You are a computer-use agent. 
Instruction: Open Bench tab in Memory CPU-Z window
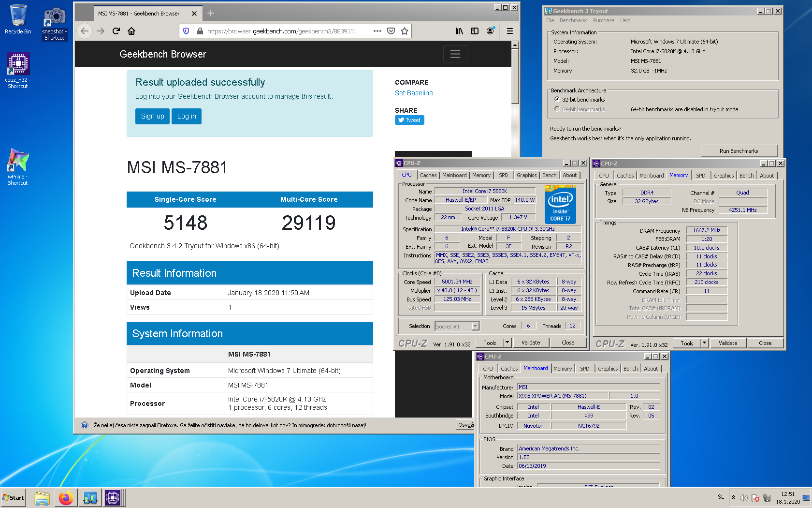[x=746, y=176]
